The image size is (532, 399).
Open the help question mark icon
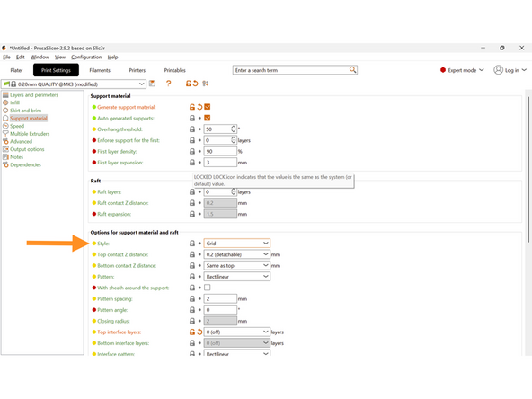168,84
